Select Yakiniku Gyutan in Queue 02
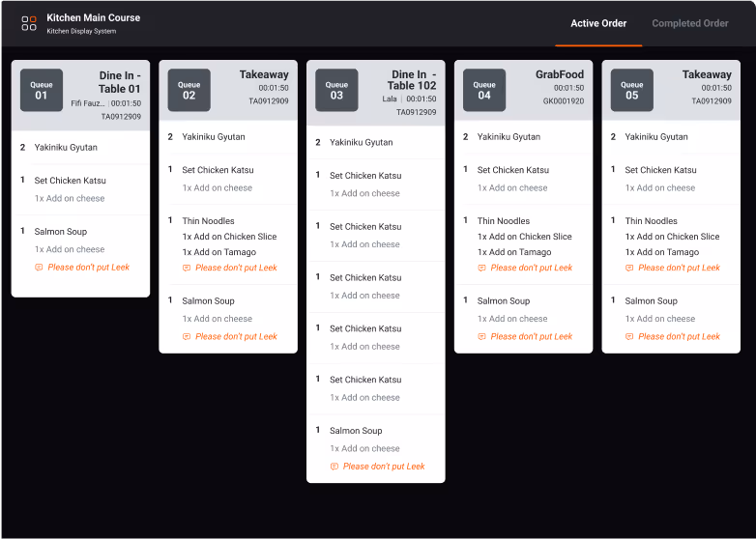 click(x=214, y=137)
